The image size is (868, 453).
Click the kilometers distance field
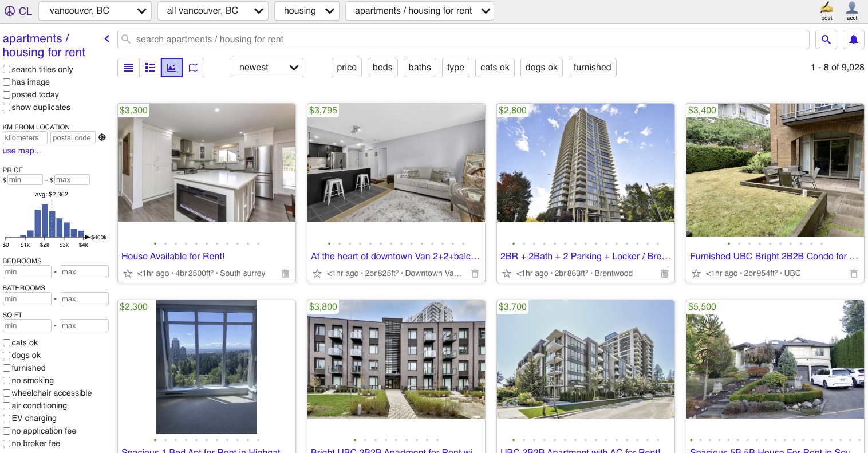tap(25, 138)
